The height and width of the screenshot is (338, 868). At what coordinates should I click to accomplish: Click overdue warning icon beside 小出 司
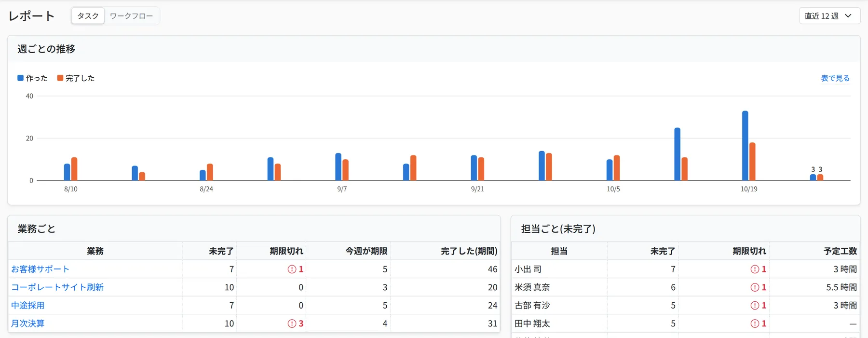tap(755, 269)
